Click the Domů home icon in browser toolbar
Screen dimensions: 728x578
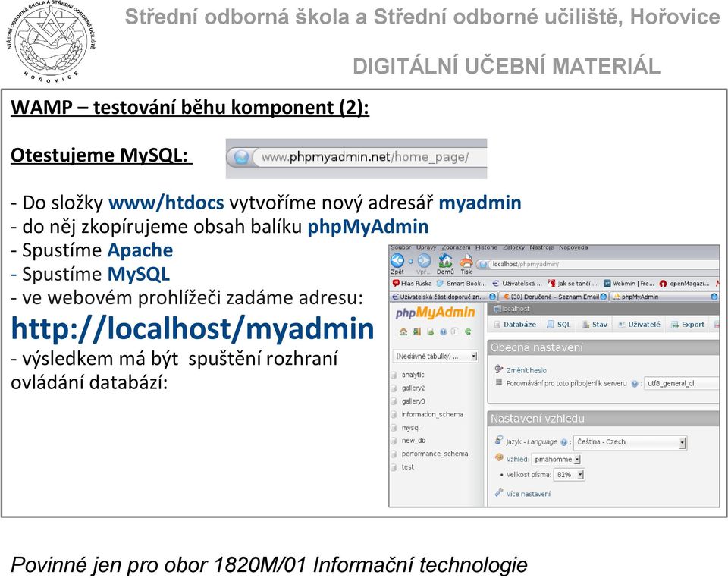click(445, 260)
